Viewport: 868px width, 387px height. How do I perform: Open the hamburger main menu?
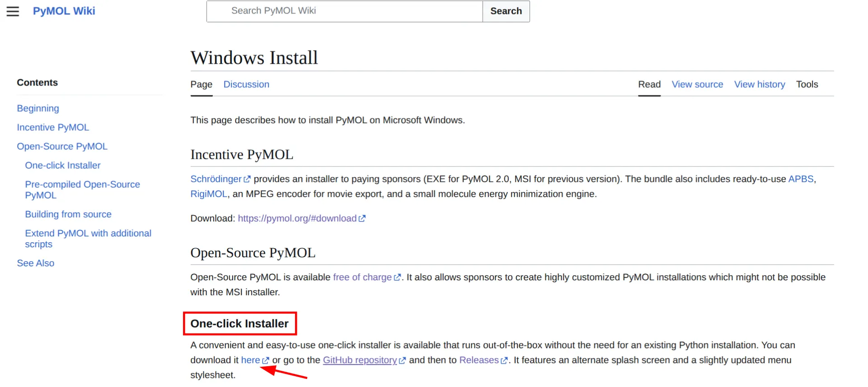(13, 11)
